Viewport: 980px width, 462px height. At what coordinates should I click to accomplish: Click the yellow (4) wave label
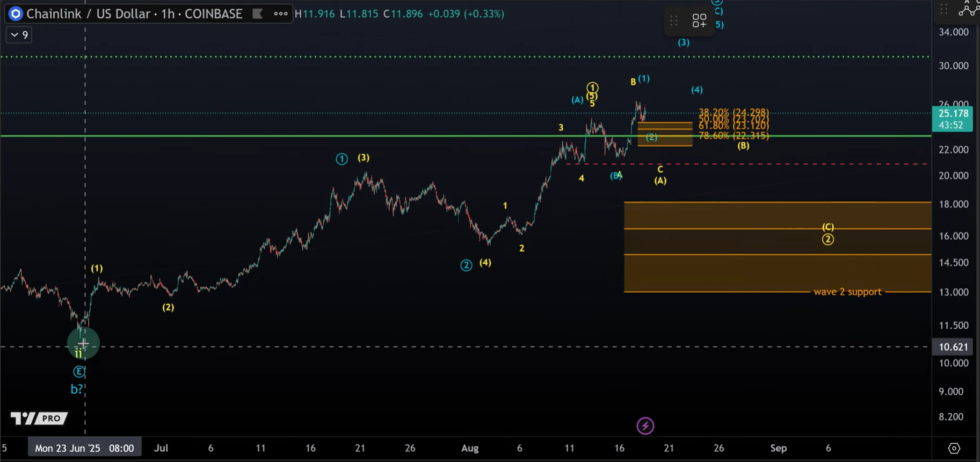pyautogui.click(x=485, y=262)
